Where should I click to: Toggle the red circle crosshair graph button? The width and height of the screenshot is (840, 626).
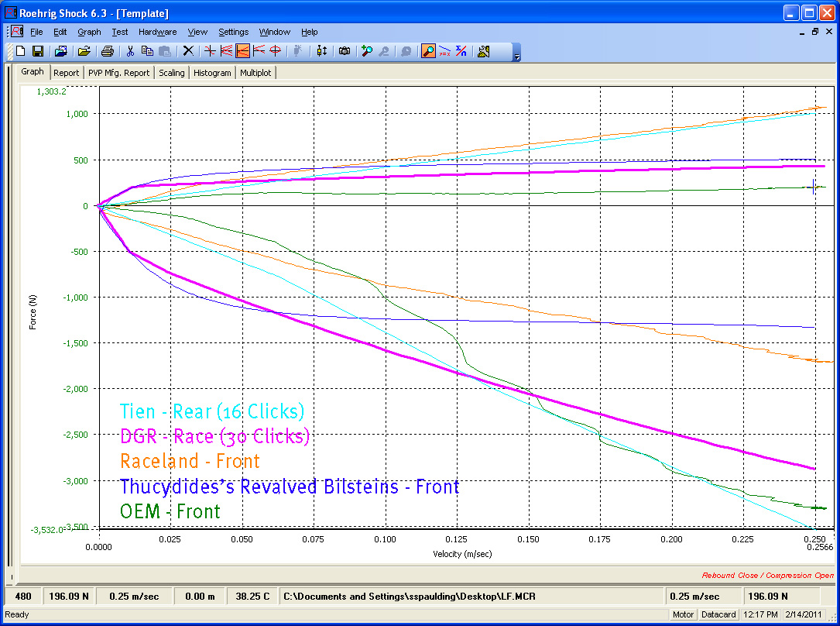coord(275,51)
